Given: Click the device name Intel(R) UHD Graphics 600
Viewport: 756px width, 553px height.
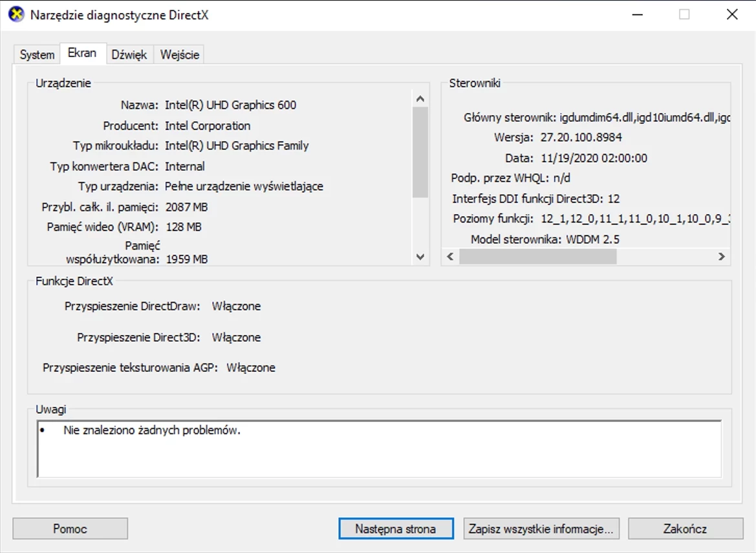Looking at the screenshot, I should (x=230, y=105).
